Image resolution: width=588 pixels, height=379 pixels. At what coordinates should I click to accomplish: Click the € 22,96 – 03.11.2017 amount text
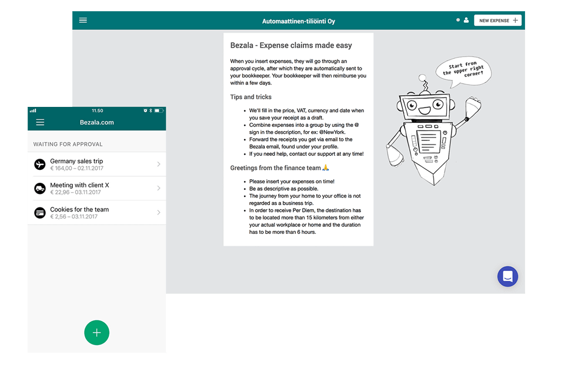click(x=75, y=192)
